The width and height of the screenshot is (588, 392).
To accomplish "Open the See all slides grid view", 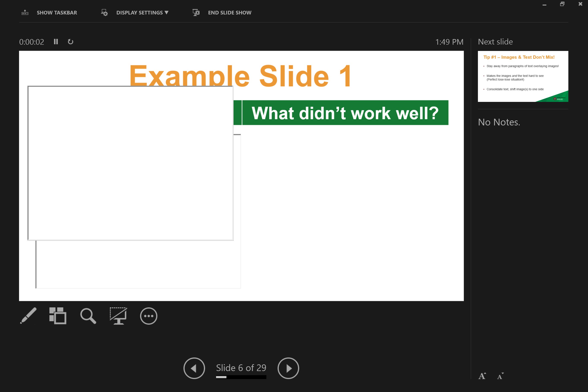I will [x=58, y=316].
